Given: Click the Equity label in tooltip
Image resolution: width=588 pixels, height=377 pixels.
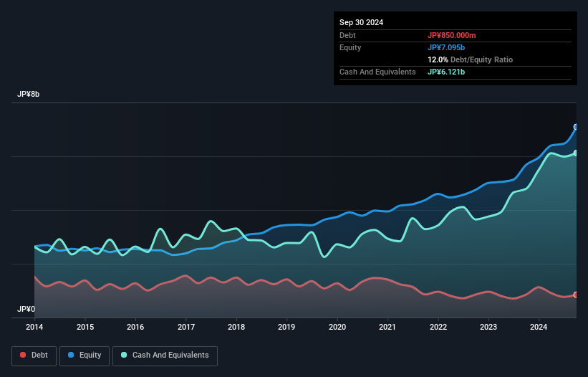Looking at the screenshot, I should (350, 47).
